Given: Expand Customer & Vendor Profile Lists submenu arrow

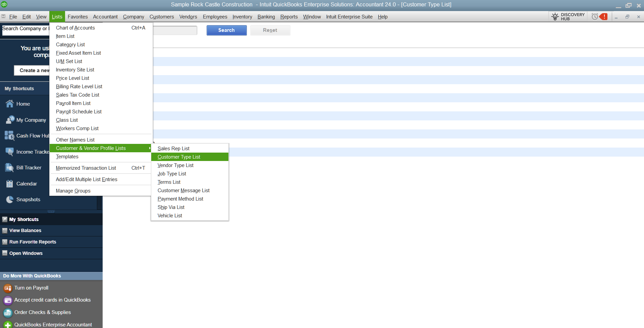Looking at the screenshot, I should coord(150,148).
